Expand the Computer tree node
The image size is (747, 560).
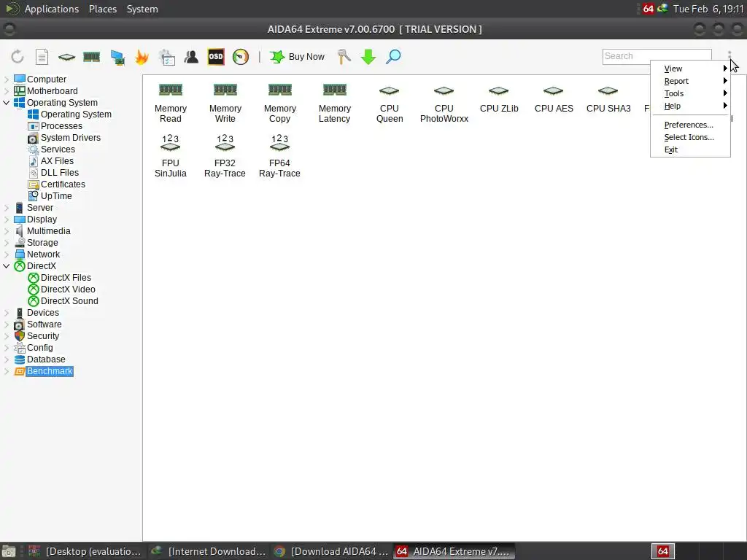click(7, 79)
